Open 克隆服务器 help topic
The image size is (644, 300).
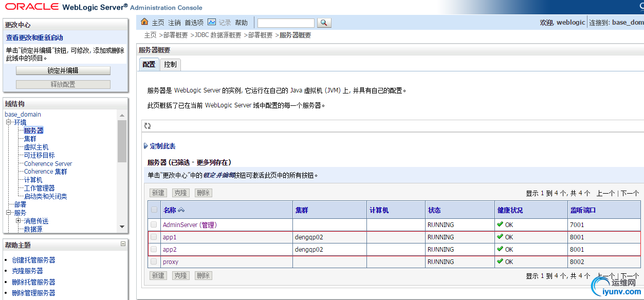[27, 271]
